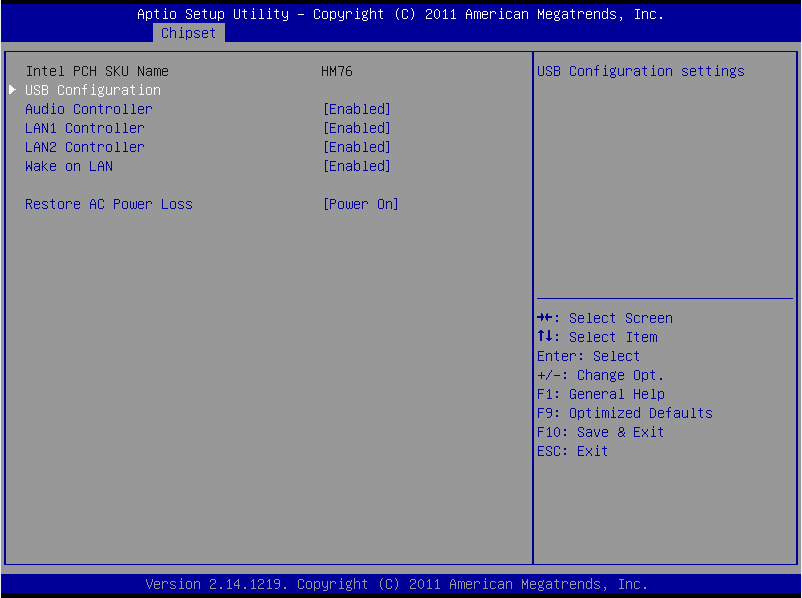Toggle the Wake on LAN Enabled value
The width and height of the screenshot is (802, 598).
tap(356, 166)
